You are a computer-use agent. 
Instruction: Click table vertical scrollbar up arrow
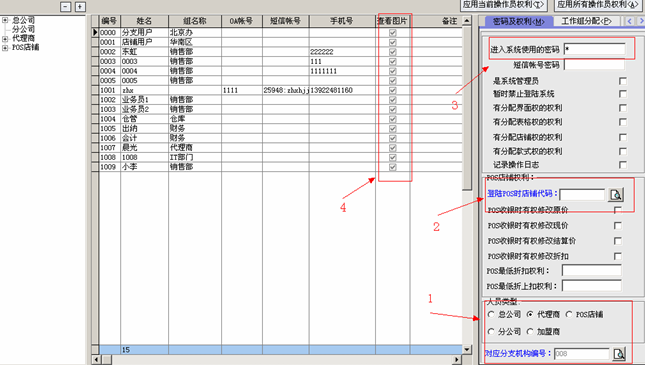[467, 21]
